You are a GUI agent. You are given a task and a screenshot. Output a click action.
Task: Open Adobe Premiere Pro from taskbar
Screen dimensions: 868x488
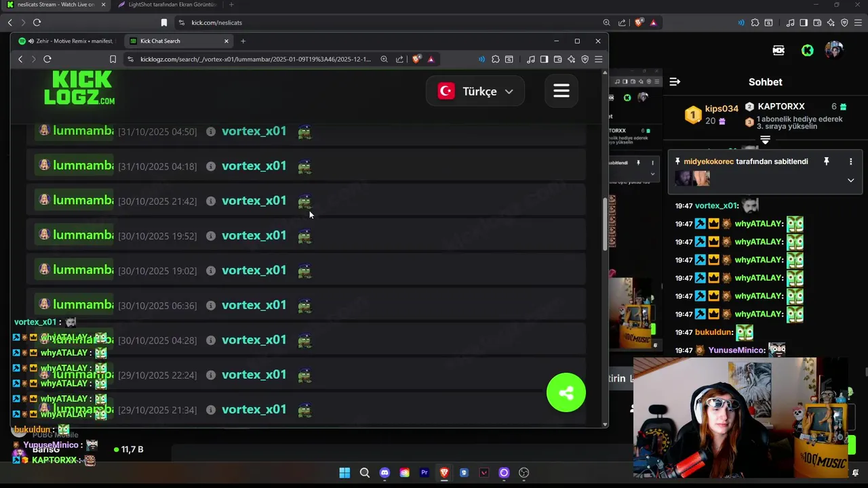pos(425,472)
